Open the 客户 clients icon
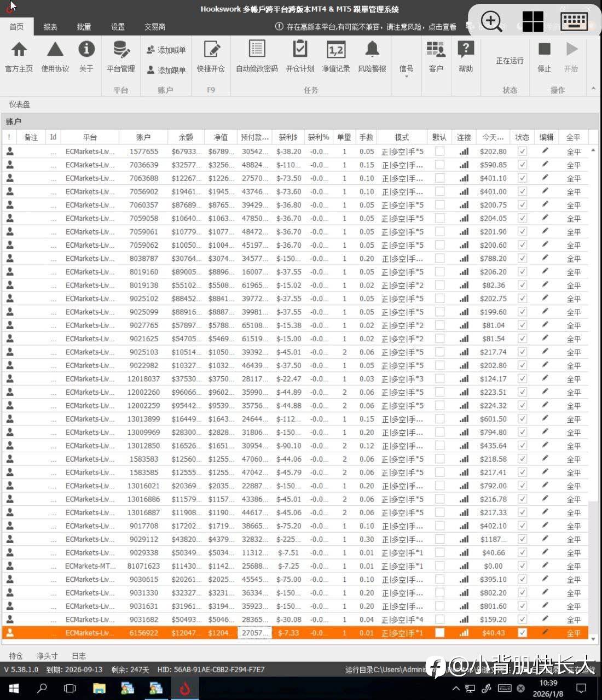The image size is (602, 700). coord(436,57)
